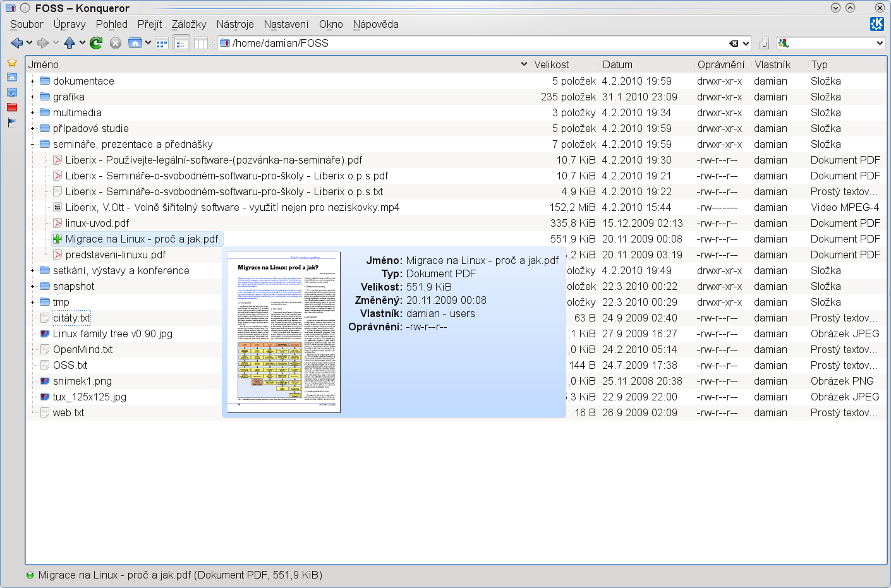Open the up-folder history dropdown arrow
Image resolution: width=891 pixels, height=588 pixels.
pyautogui.click(x=82, y=43)
